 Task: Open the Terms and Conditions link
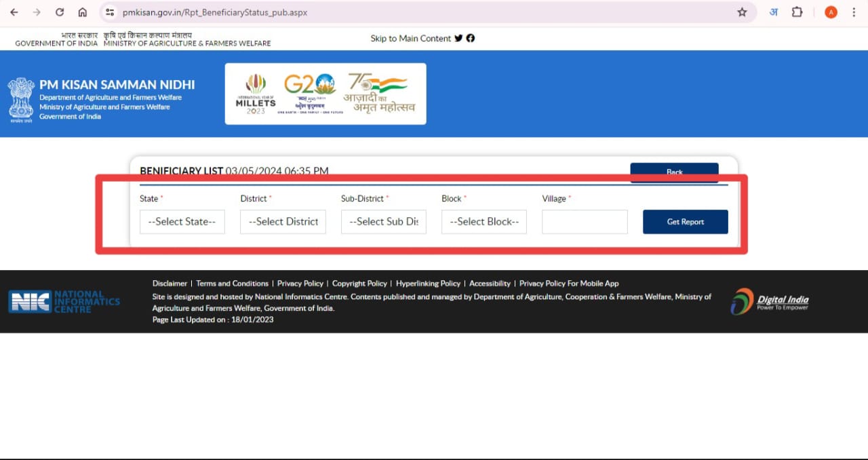point(232,284)
